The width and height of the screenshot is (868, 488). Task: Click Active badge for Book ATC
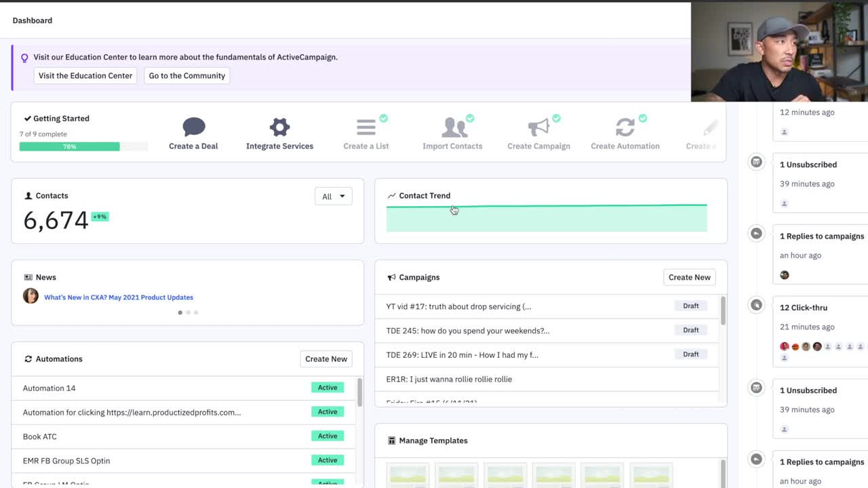pyautogui.click(x=328, y=436)
